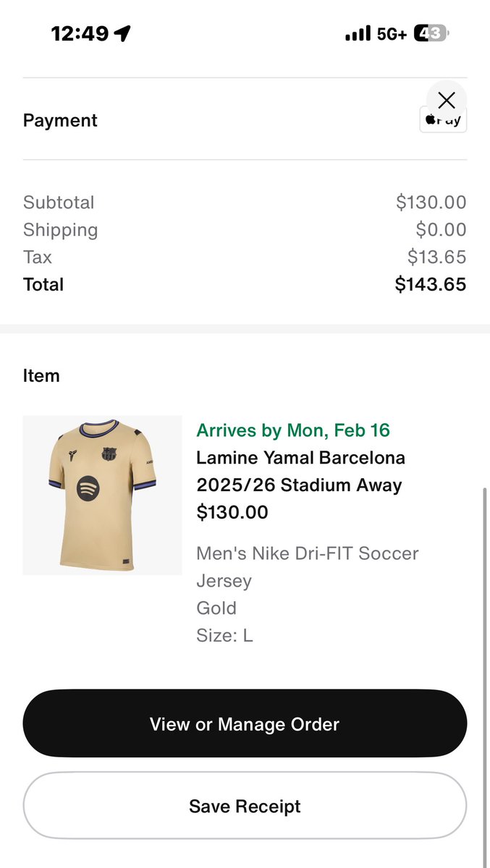The height and width of the screenshot is (868, 490).
Task: Click View or Manage Order button
Action: (245, 723)
